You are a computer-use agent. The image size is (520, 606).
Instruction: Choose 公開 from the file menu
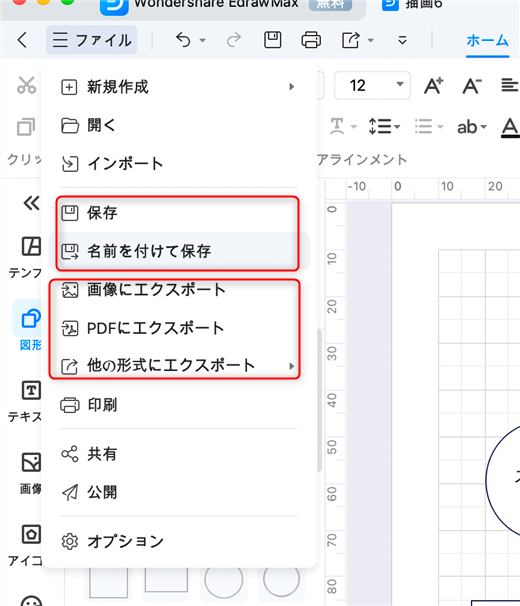coord(178,492)
